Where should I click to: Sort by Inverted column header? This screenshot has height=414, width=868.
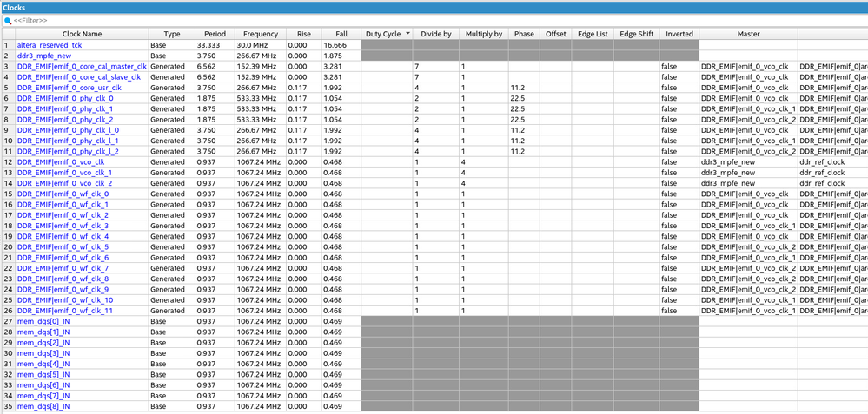pos(679,34)
